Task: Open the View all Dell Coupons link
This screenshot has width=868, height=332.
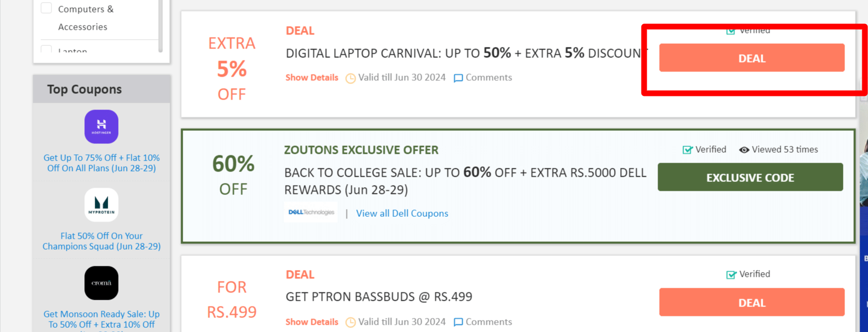Action: click(402, 213)
